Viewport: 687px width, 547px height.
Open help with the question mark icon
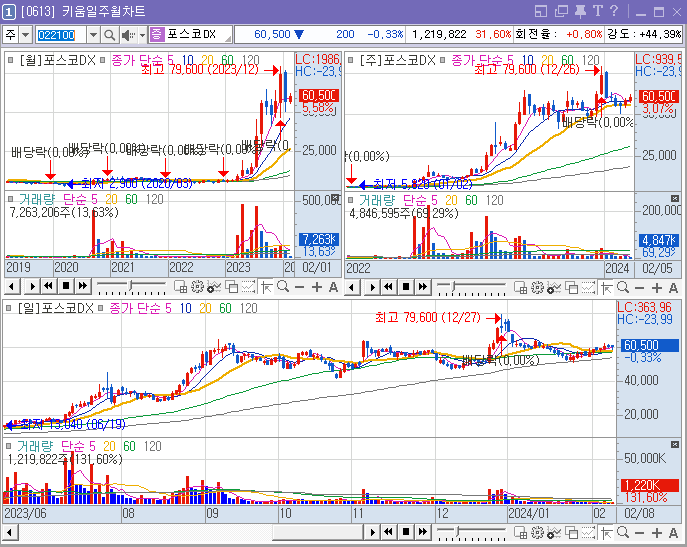(614, 11)
